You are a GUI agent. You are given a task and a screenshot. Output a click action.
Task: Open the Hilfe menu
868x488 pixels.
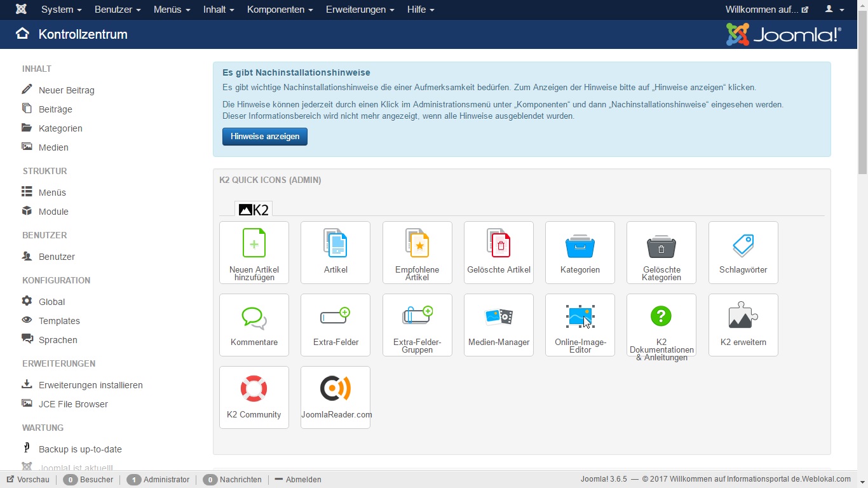(x=421, y=10)
